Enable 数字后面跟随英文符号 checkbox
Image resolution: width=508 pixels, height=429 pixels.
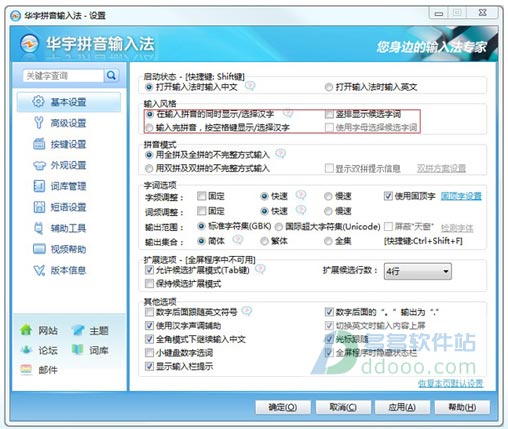pyautogui.click(x=149, y=312)
